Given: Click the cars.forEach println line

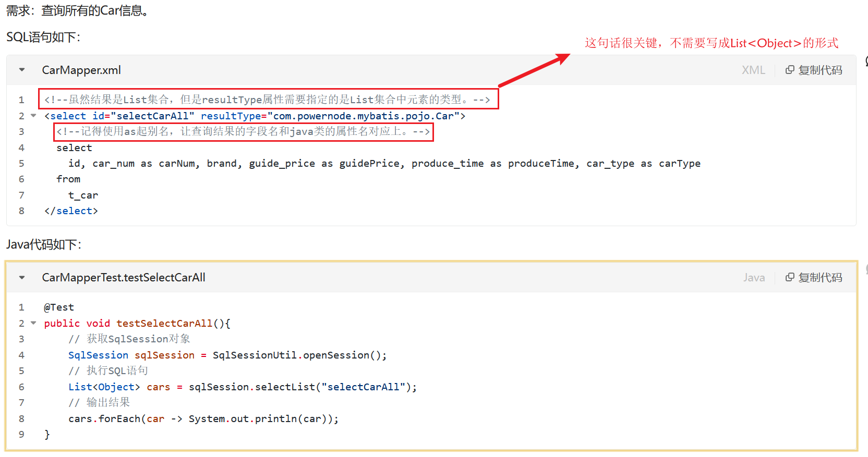Looking at the screenshot, I should [203, 418].
